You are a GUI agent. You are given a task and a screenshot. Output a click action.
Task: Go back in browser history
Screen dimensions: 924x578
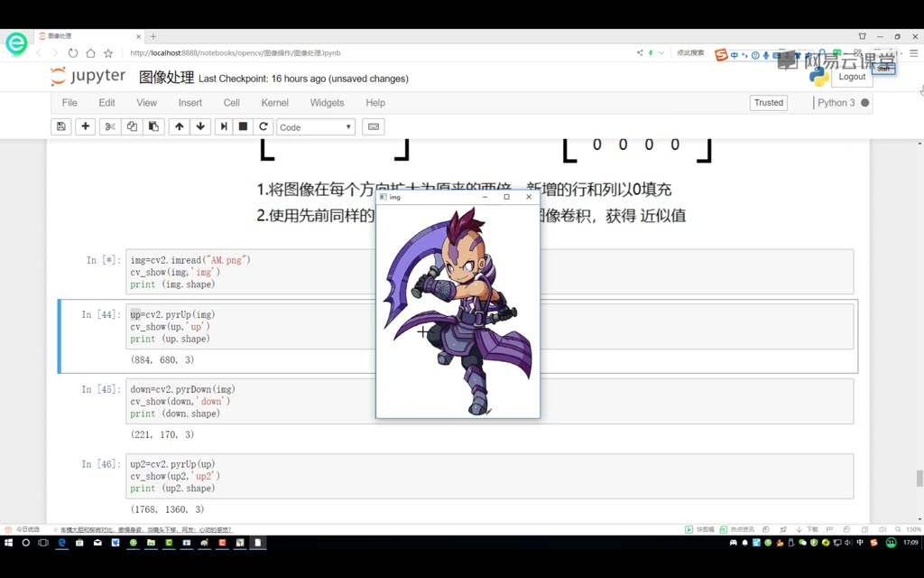39,53
